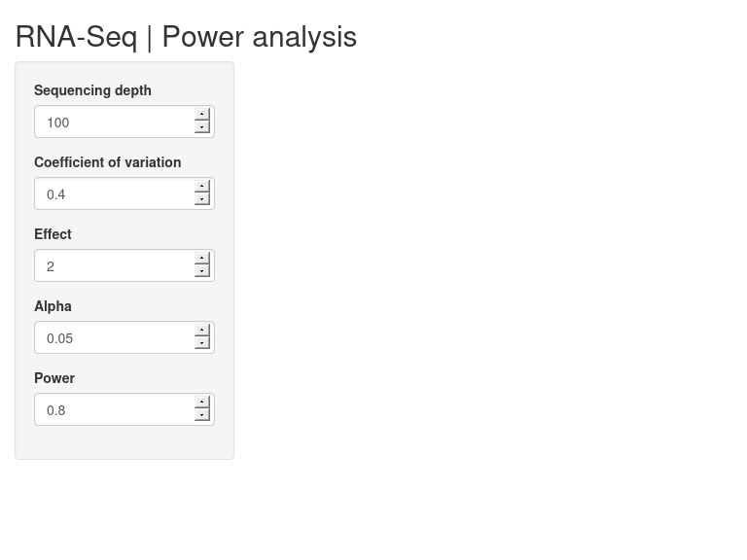Decrement Coefficient of variation value
The height and width of the screenshot is (560, 747).
(202, 199)
